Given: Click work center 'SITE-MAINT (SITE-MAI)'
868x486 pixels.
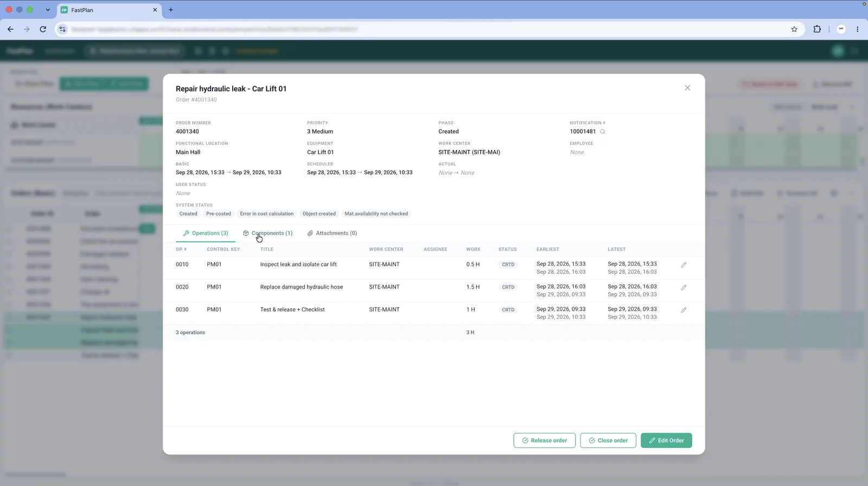Looking at the screenshot, I should click(x=469, y=152).
